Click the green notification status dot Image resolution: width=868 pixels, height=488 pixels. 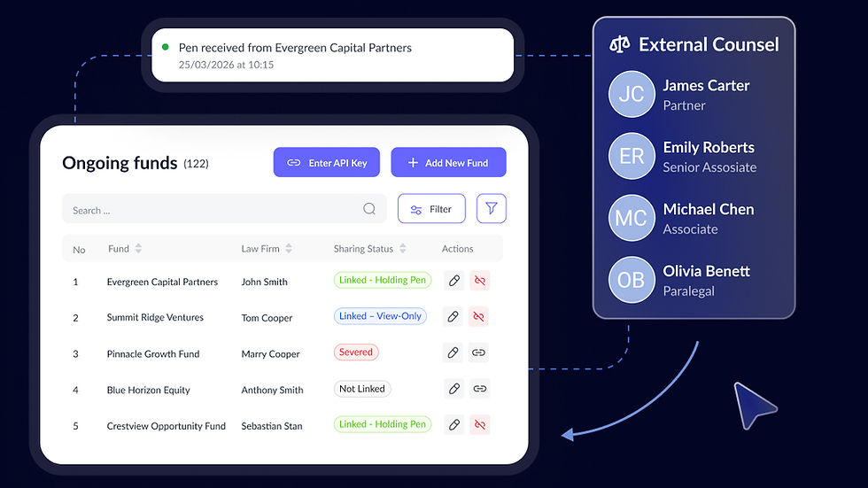tap(165, 47)
